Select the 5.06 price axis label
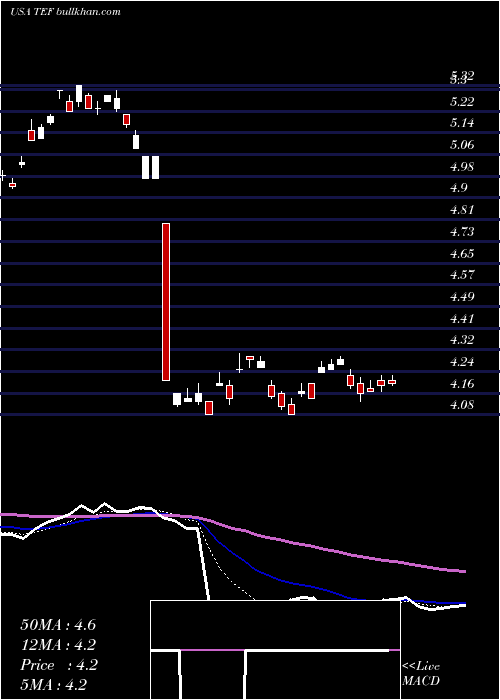500x700 pixels. [x=462, y=145]
